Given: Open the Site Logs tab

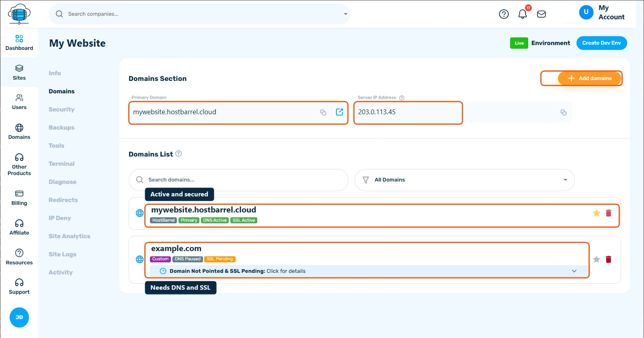Looking at the screenshot, I should [x=62, y=254].
